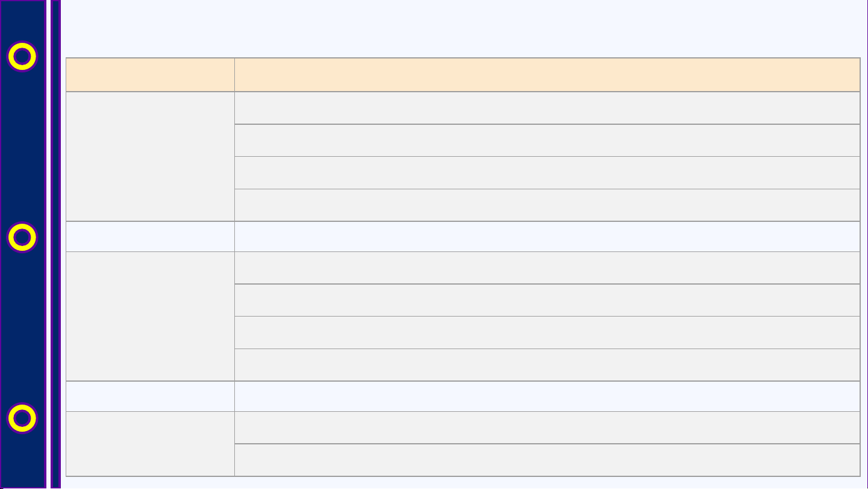Select the first gray row below the upper light-blue row

(x=547, y=268)
